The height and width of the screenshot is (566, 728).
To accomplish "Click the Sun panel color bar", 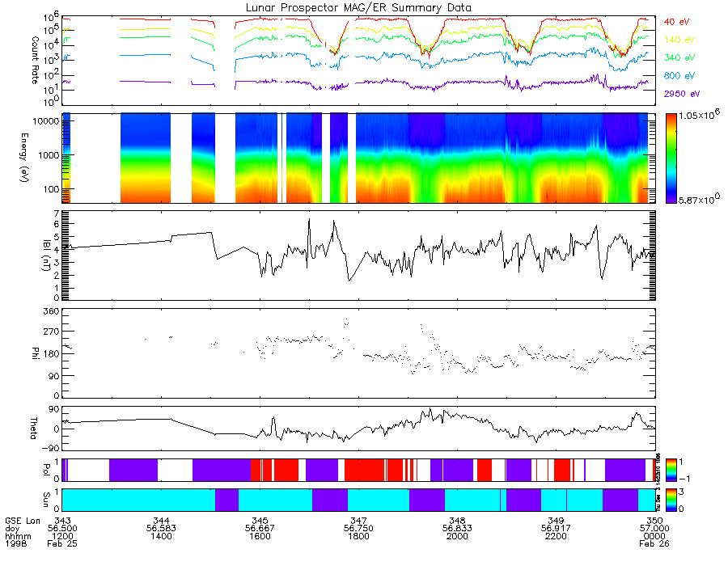I will (x=671, y=500).
